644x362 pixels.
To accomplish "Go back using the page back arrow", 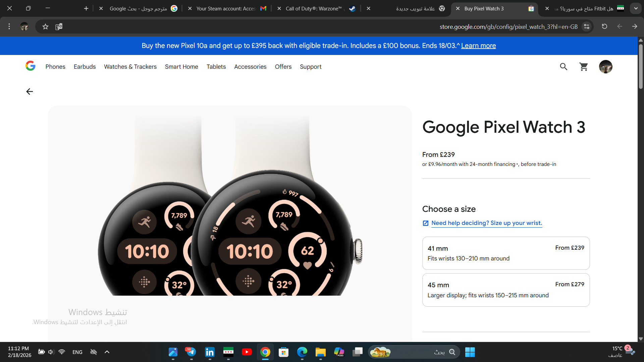I will (30, 92).
